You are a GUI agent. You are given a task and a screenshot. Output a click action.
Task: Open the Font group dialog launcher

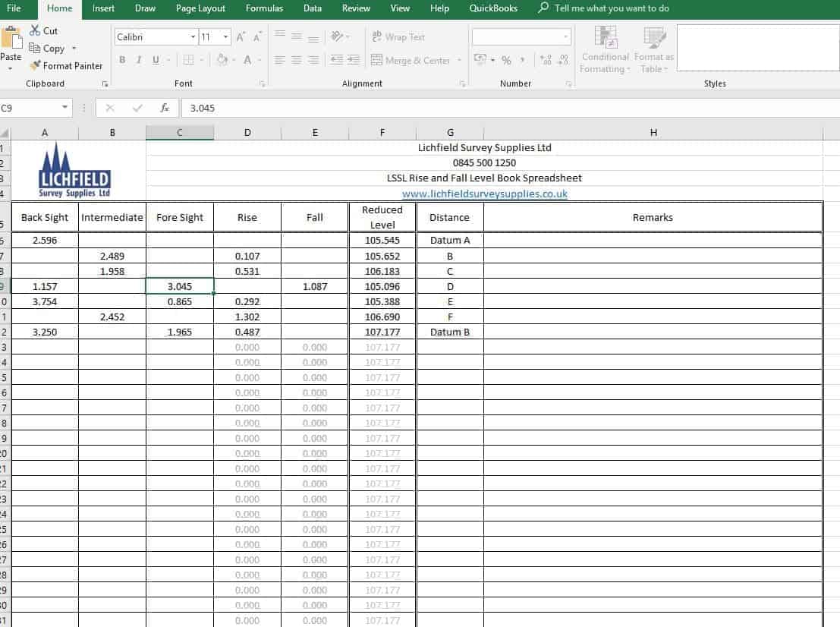pos(262,83)
